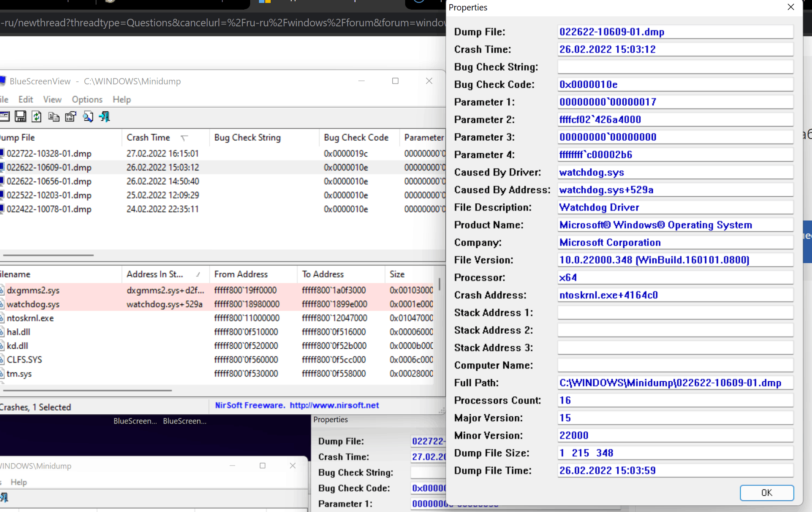Click the Caused By Driver field watchdog.sys

point(675,172)
